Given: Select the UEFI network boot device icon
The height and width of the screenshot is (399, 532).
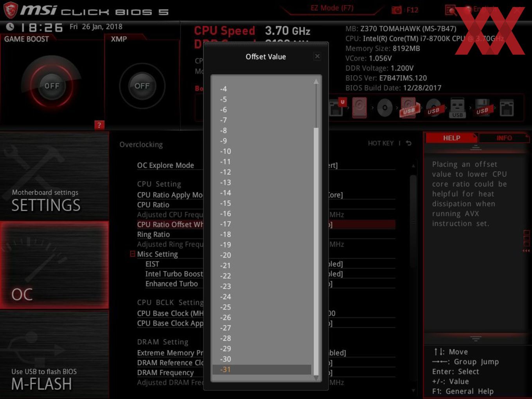Looking at the screenshot, I should [x=337, y=108].
